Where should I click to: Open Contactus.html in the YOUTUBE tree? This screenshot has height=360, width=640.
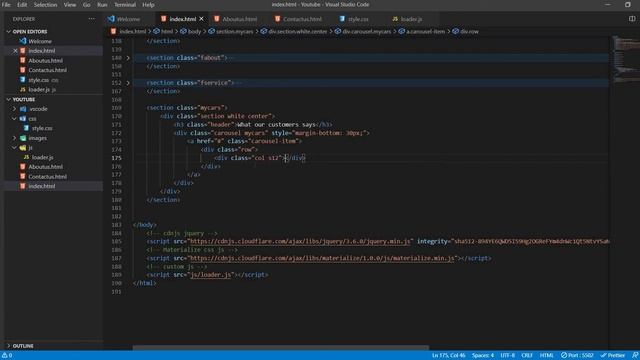tap(47, 177)
